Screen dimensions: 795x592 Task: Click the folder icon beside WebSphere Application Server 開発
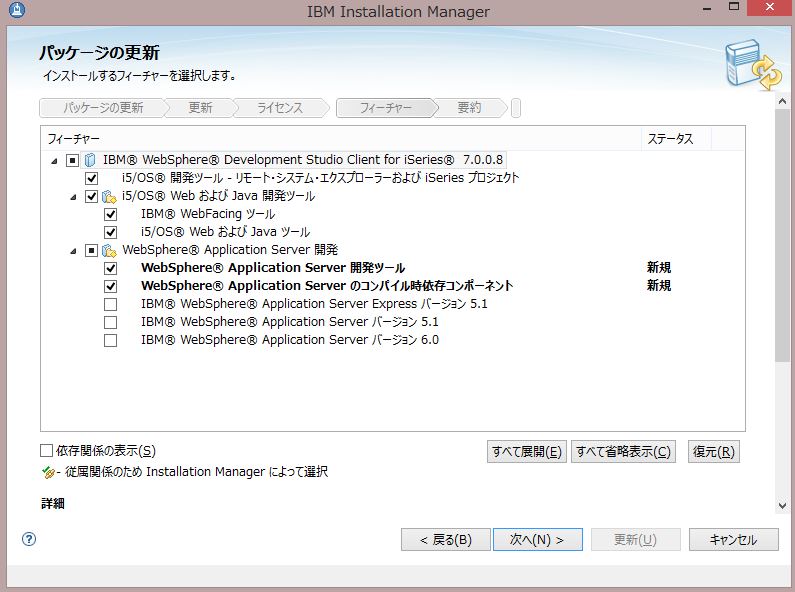pos(109,250)
